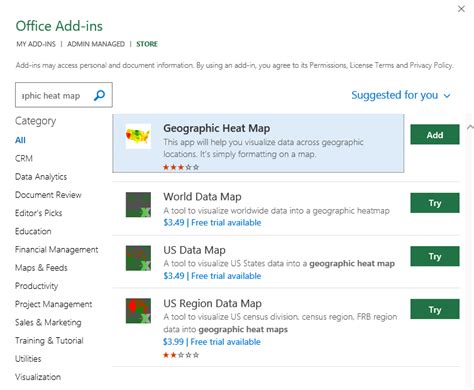The width and height of the screenshot is (474, 390).
Task: Select the Productivity category
Action: click(x=36, y=286)
